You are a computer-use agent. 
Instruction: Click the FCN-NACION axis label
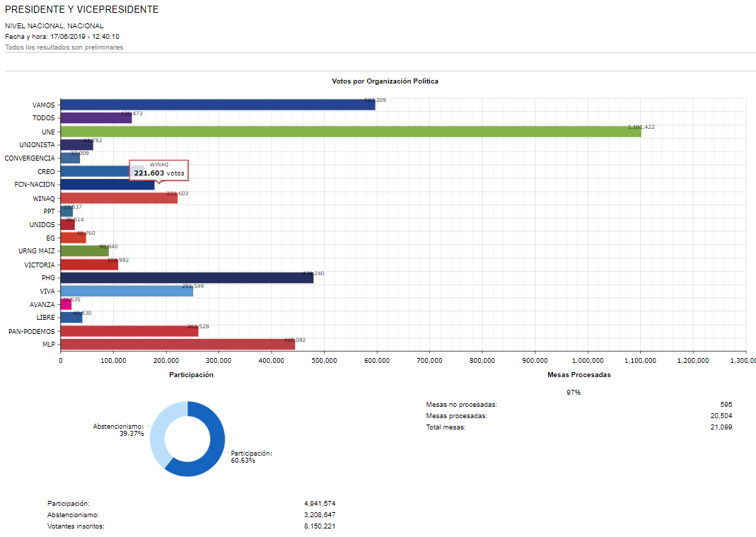click(35, 185)
